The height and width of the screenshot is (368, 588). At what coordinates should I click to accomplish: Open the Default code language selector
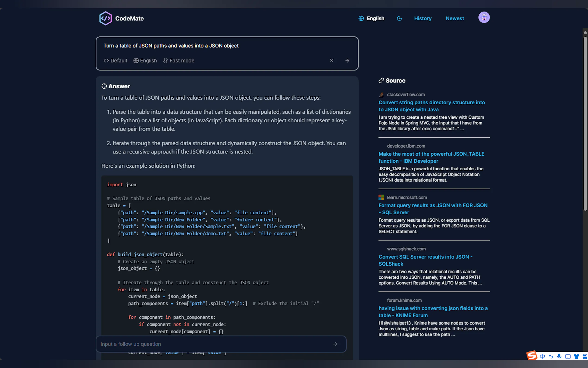click(x=116, y=61)
